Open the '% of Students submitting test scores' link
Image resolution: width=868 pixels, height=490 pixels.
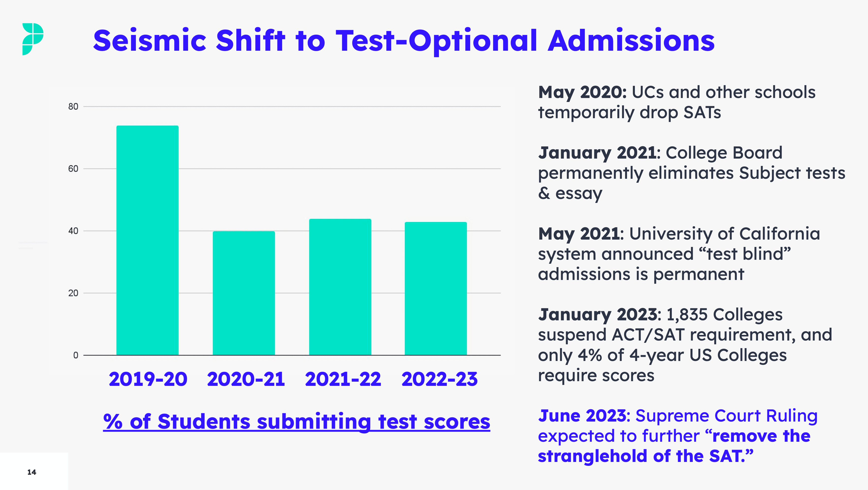(x=296, y=422)
